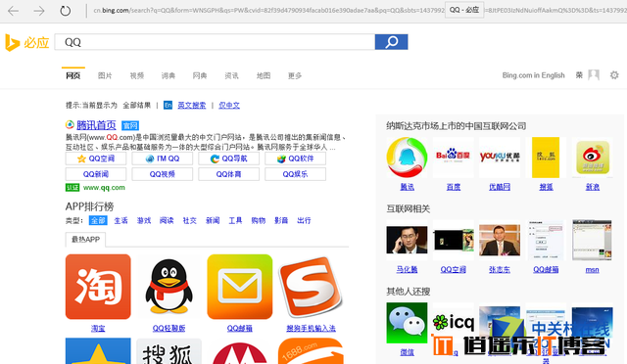Image resolution: width=627 pixels, height=364 pixels.
Task: Click the QQ空间 sitelink button
Action: [96, 159]
